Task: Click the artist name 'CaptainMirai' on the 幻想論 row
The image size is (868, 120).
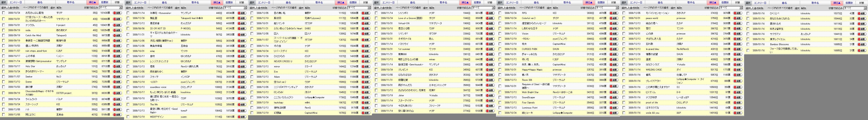Action: [x=311, y=113]
